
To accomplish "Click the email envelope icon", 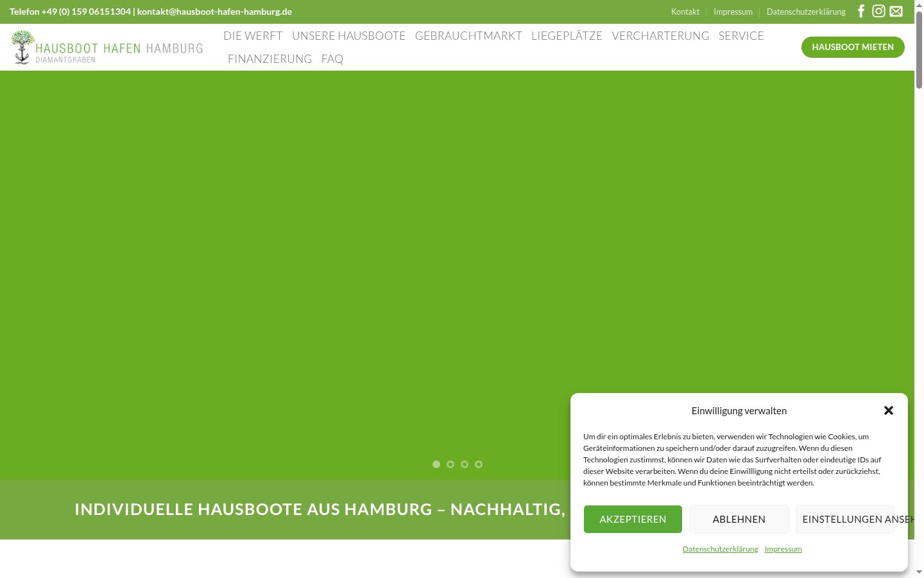I will [896, 11].
